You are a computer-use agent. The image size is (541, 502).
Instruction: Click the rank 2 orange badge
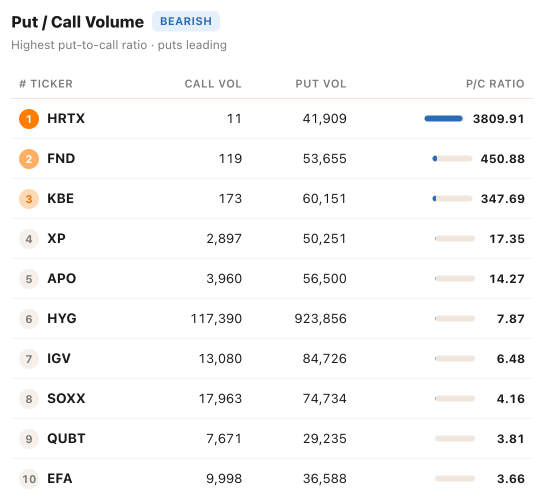(29, 159)
